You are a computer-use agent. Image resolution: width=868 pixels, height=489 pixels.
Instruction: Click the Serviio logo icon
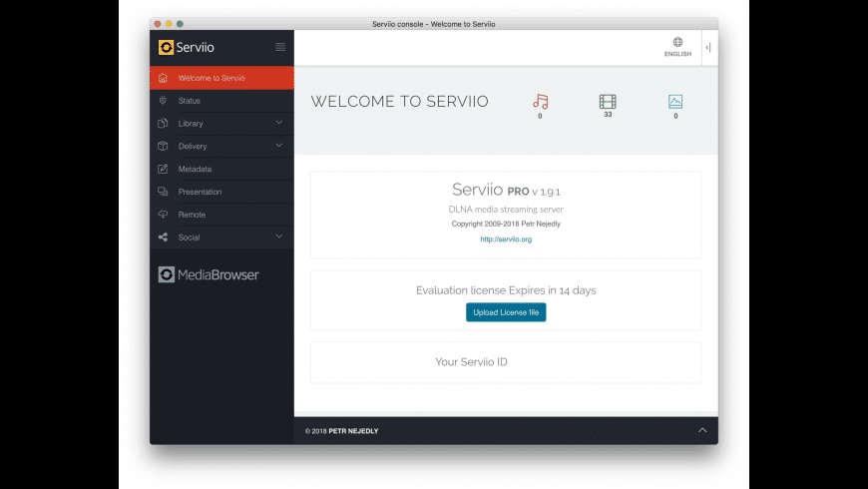[166, 47]
